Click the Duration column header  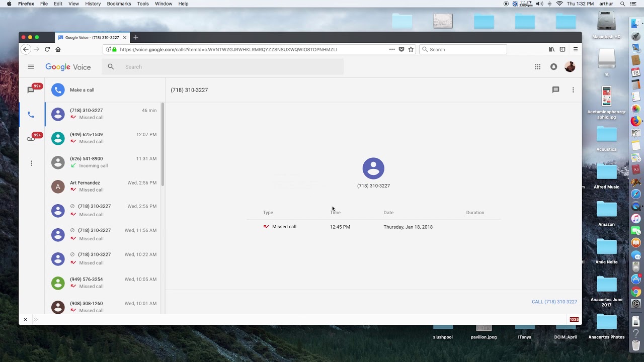pos(475,213)
